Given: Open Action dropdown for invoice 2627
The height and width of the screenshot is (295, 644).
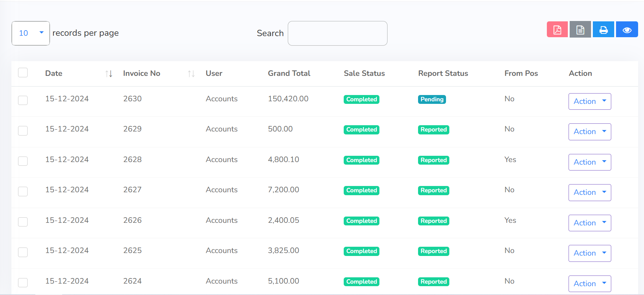Looking at the screenshot, I should (590, 193).
